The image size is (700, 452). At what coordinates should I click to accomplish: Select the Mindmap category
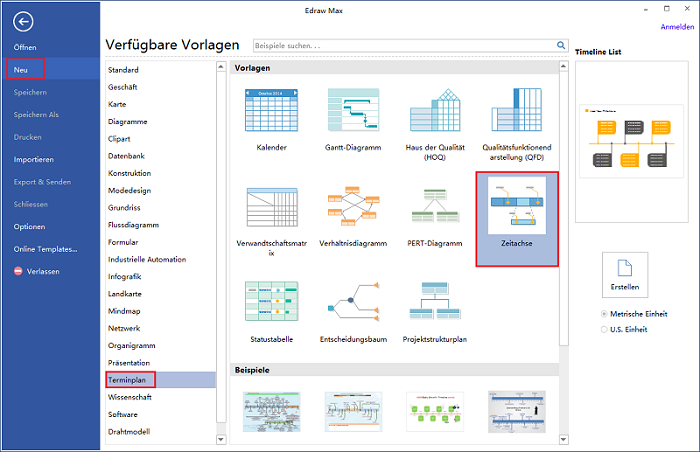(x=124, y=311)
